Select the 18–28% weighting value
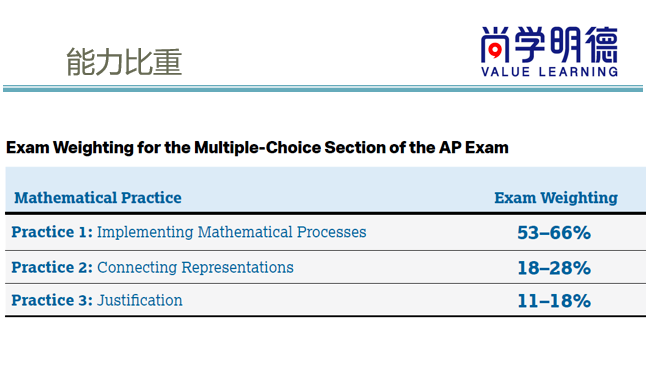 (x=554, y=268)
